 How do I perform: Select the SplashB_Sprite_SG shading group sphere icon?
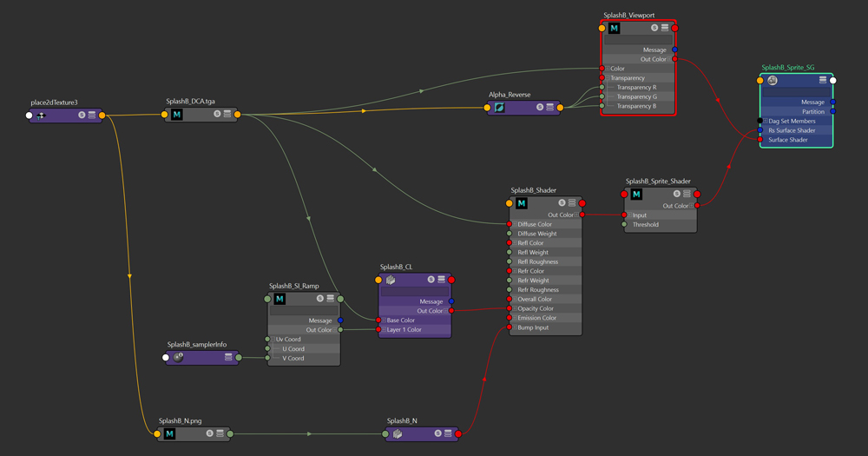tap(772, 81)
